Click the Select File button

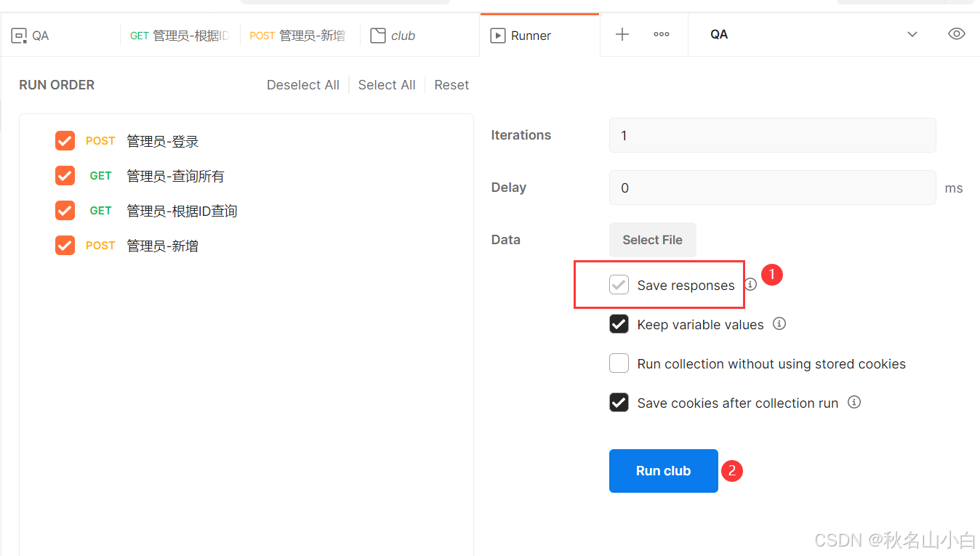point(652,240)
